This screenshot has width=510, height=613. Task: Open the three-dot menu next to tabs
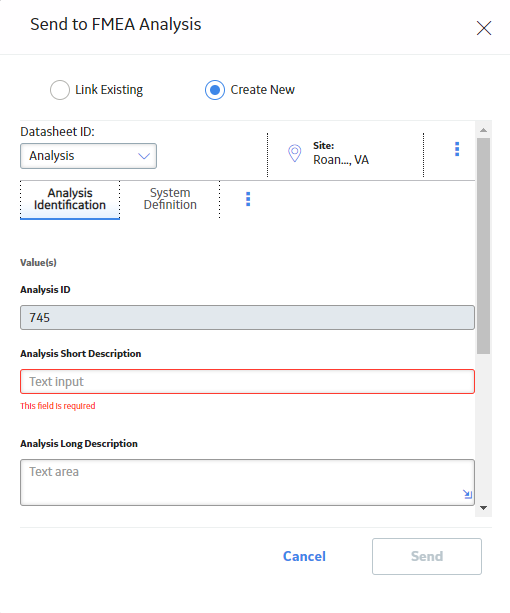248,199
